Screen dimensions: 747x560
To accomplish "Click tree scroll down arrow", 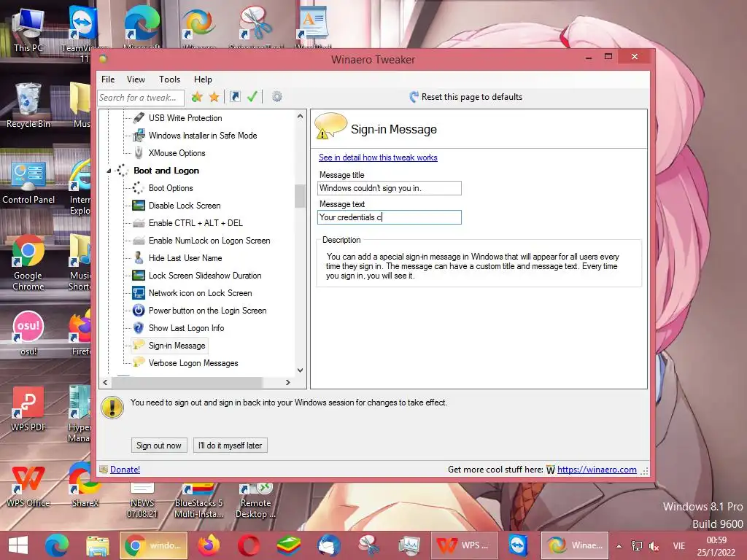I will (x=300, y=370).
